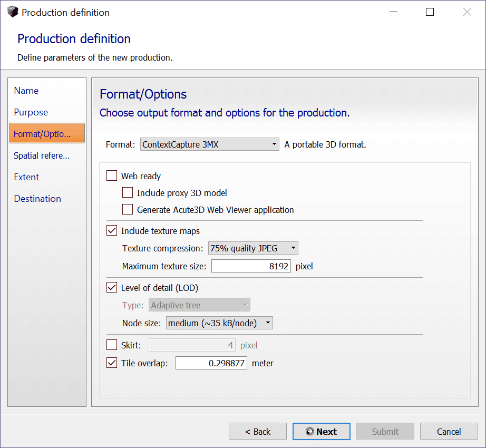The width and height of the screenshot is (486, 448).
Task: Click the Tile overlap value field
Action: coord(211,363)
